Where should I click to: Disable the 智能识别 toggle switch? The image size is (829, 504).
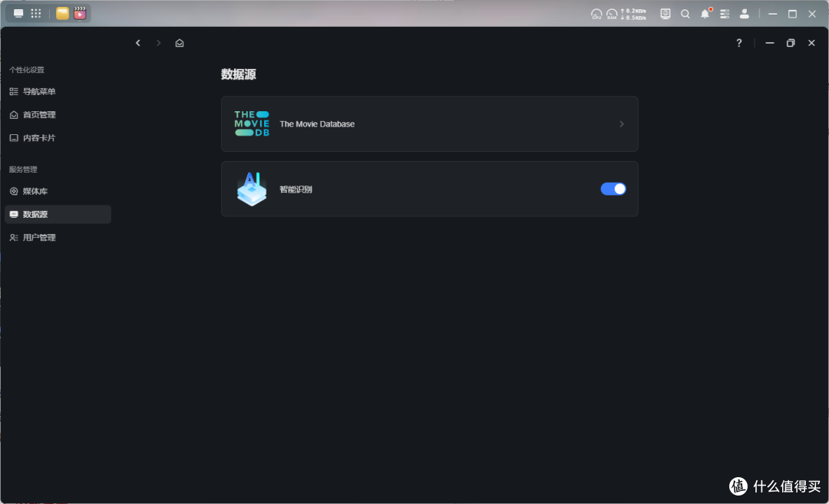pyautogui.click(x=613, y=189)
